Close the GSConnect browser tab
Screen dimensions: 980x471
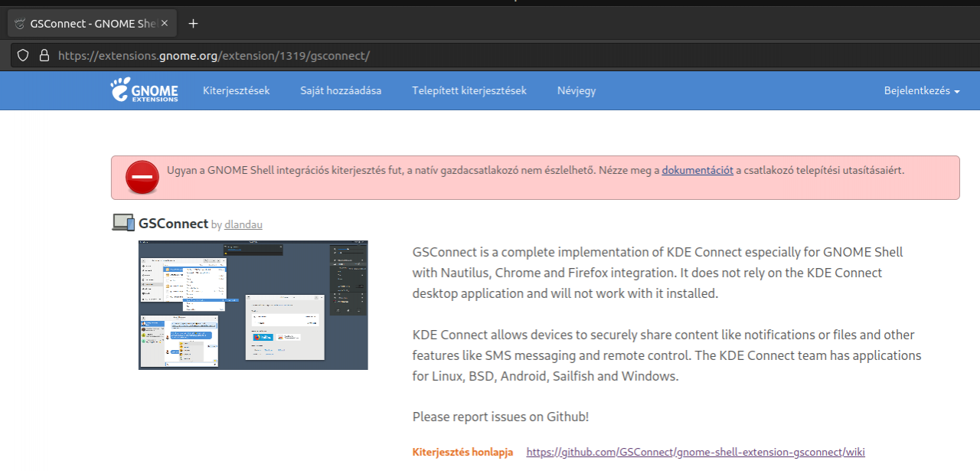[x=165, y=24]
